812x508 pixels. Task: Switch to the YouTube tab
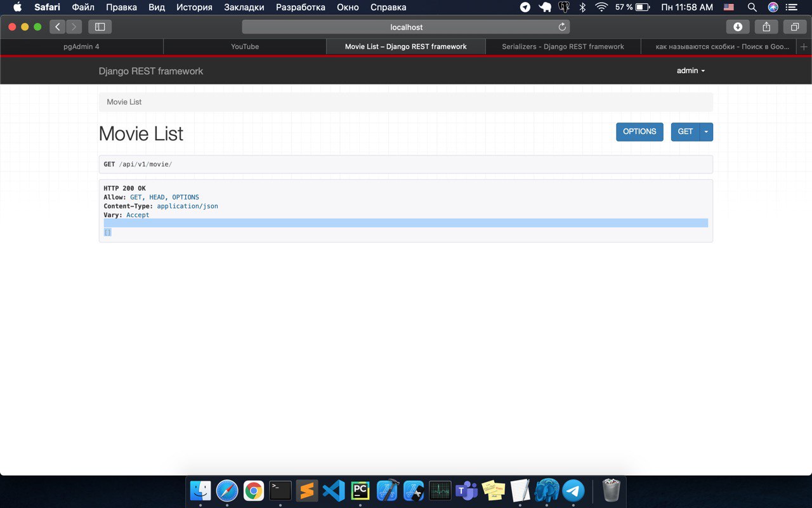[x=245, y=46]
